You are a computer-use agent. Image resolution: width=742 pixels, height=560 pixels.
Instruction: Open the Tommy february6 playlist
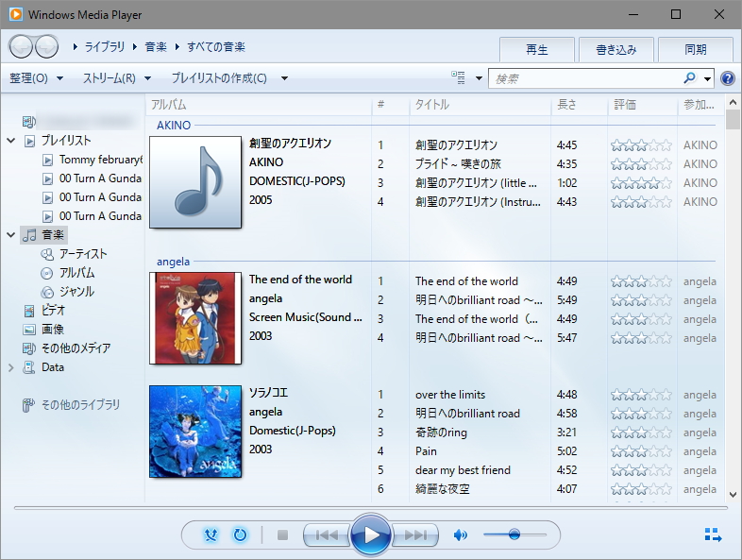pyautogui.click(x=101, y=160)
